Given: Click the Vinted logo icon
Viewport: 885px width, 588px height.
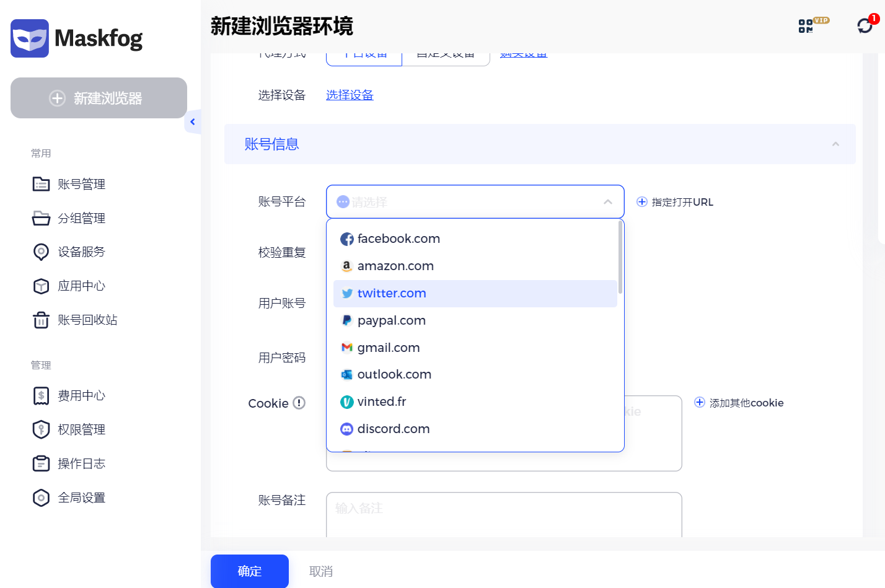Looking at the screenshot, I should (347, 402).
